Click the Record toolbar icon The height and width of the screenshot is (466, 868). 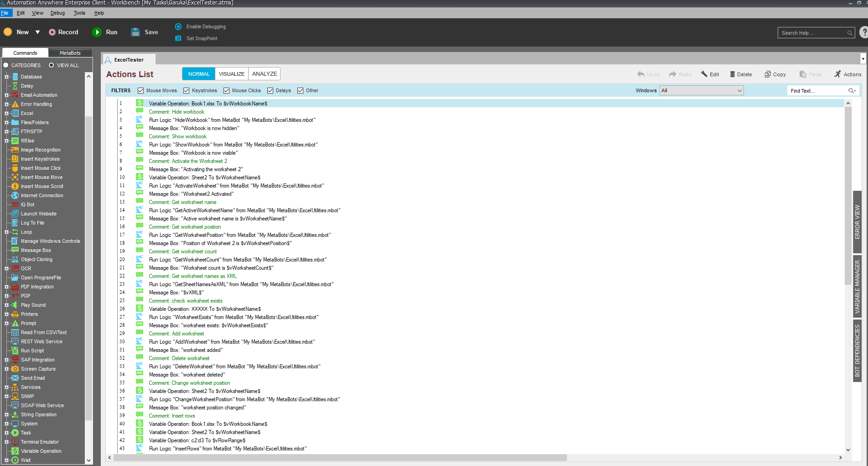52,32
